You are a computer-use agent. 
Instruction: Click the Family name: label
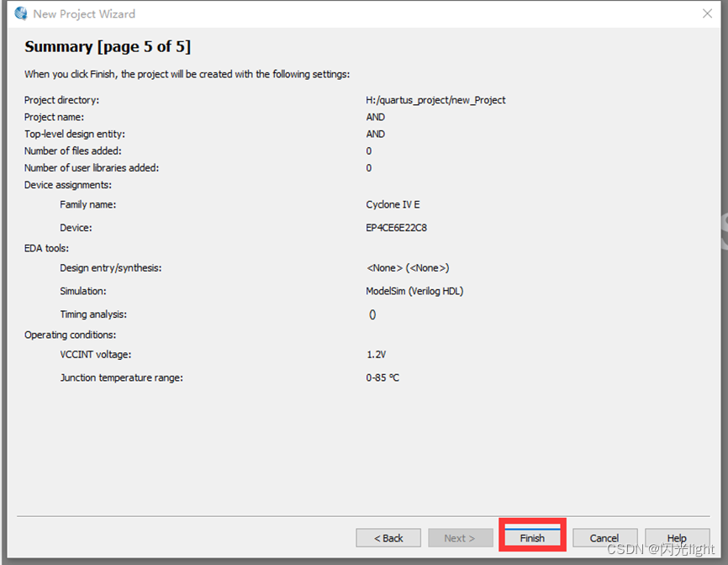pyautogui.click(x=87, y=205)
